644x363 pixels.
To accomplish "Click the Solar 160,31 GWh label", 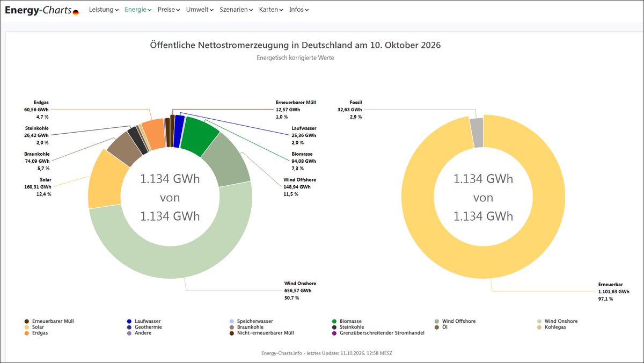I will [38, 186].
